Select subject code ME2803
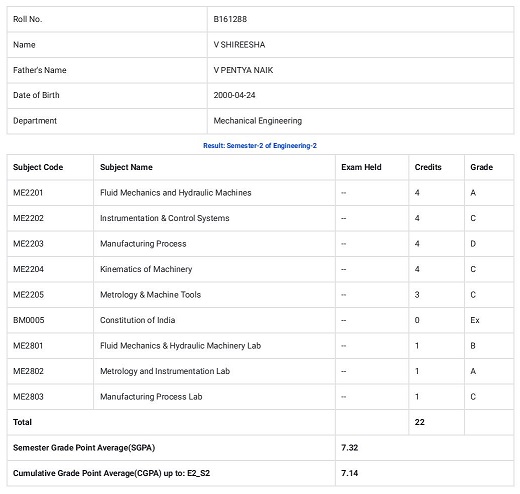Screen dimensions: 520x494 (x=28, y=397)
